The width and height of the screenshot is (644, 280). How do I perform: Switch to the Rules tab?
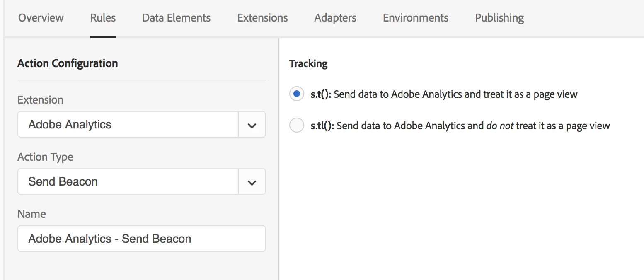point(103,18)
